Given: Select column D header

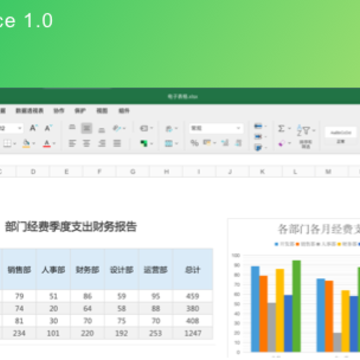Looking at the screenshot, I should tap(33, 172).
